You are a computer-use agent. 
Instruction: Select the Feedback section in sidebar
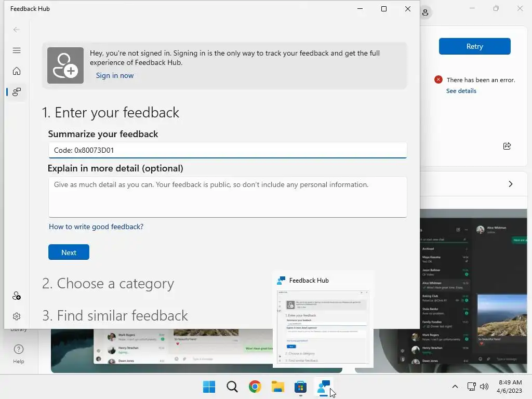coord(16,91)
